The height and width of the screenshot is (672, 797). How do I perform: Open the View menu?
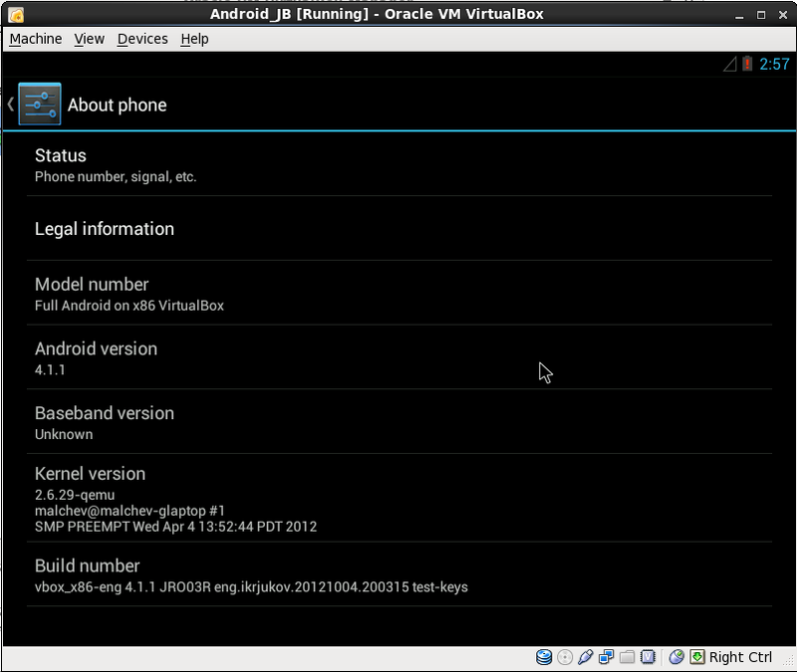89,39
